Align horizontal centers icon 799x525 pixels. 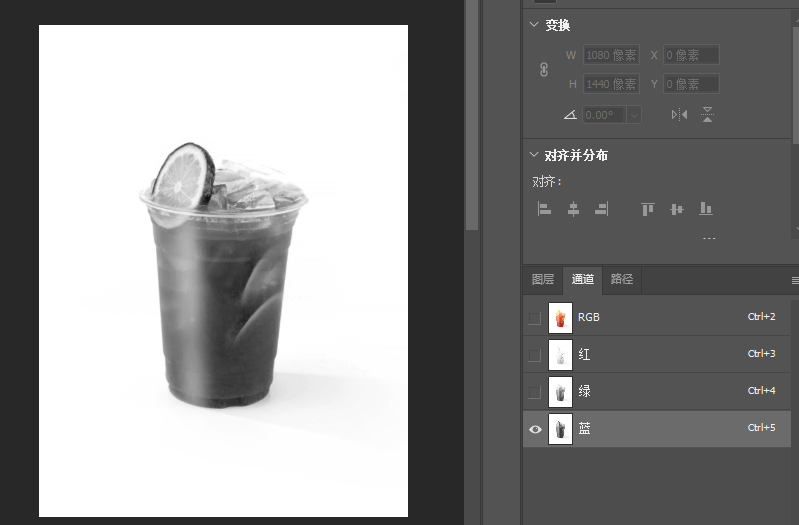pos(573,208)
